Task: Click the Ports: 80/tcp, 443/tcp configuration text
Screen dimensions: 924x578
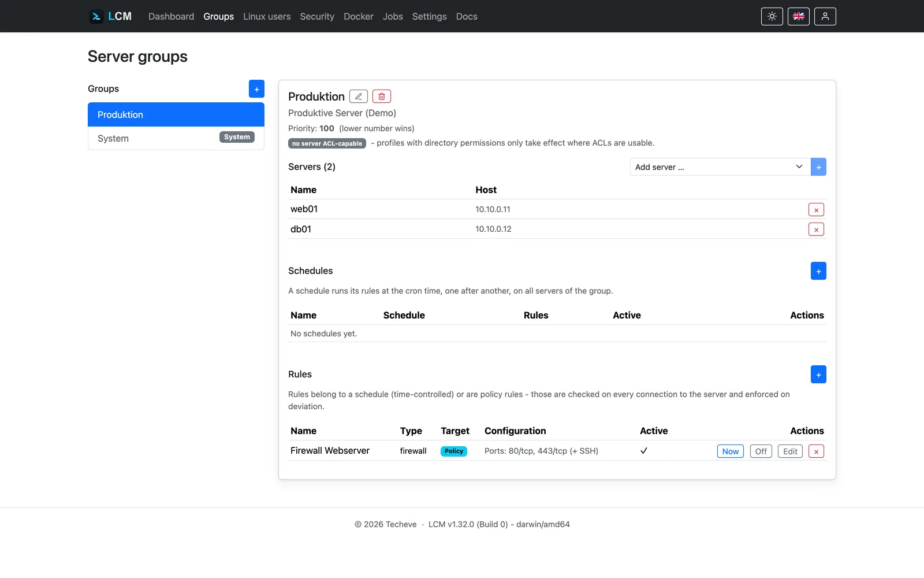Action: click(x=541, y=451)
